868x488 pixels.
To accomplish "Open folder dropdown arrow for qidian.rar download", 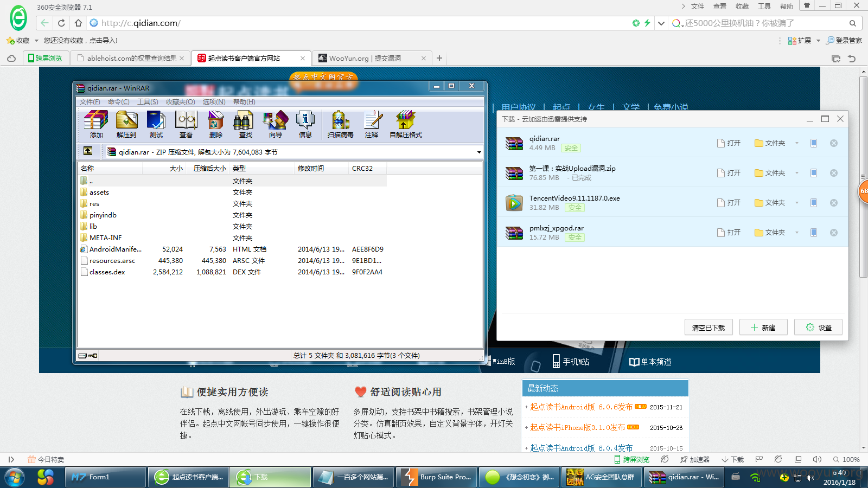I will click(797, 143).
